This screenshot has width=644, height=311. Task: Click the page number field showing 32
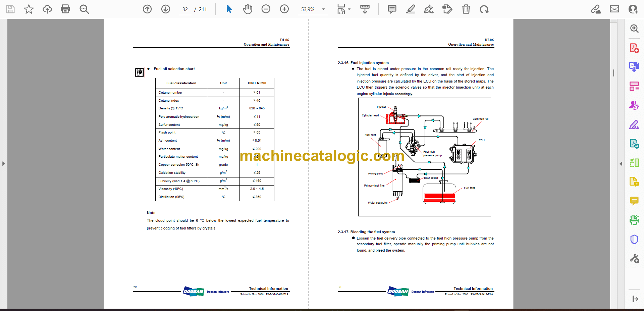coord(185,9)
